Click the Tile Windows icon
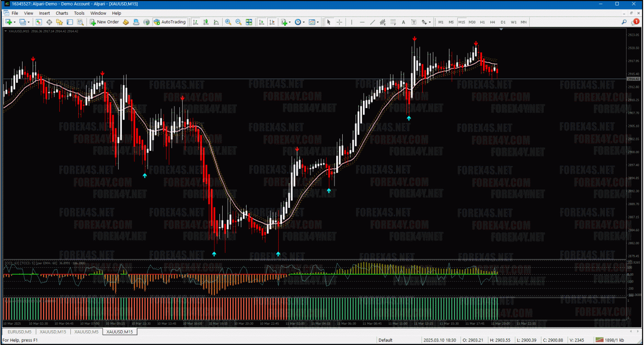Image resolution: width=644 pixels, height=345 pixels. [249, 22]
